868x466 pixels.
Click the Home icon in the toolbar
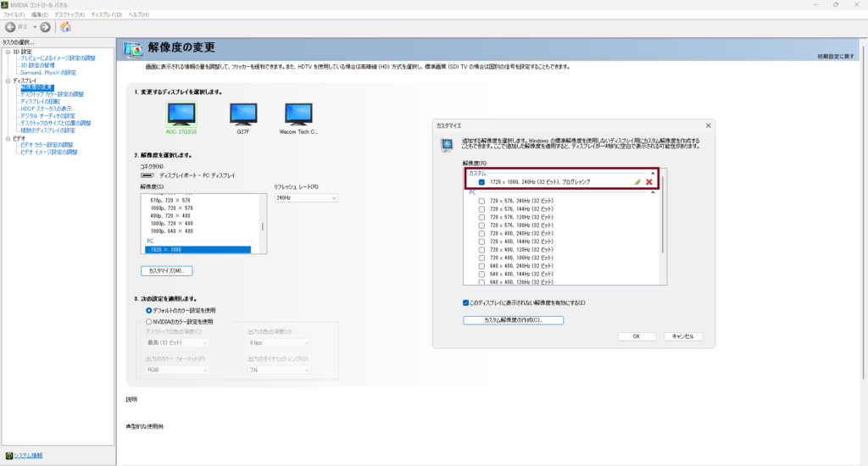[x=66, y=27]
